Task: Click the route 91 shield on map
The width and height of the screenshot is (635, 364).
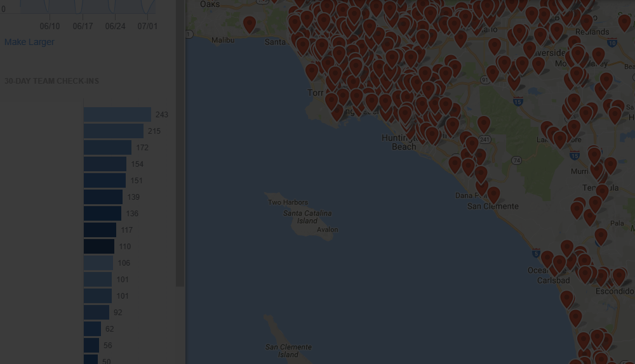Action: pos(485,80)
